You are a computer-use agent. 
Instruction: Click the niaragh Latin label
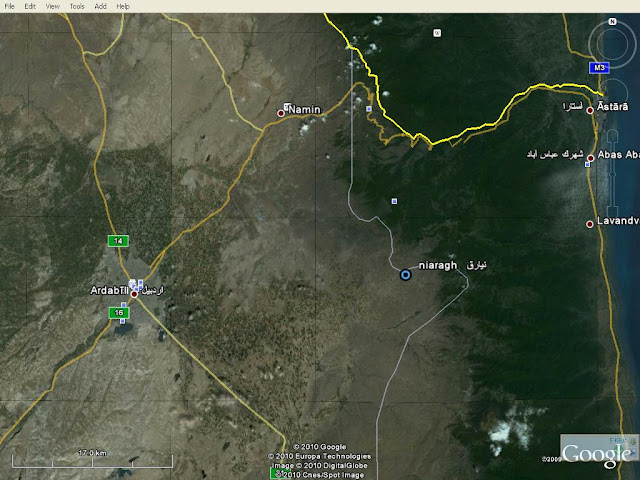438,265
